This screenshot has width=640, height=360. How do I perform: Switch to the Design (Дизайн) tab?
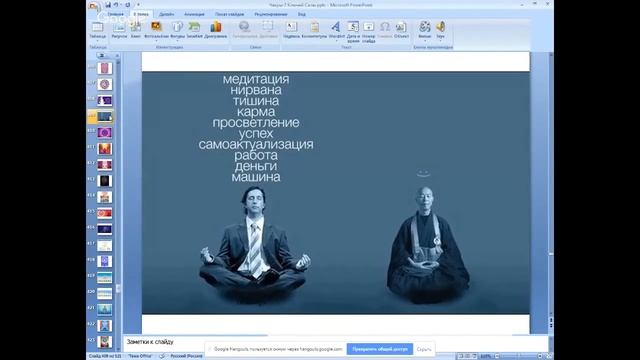tap(167, 14)
